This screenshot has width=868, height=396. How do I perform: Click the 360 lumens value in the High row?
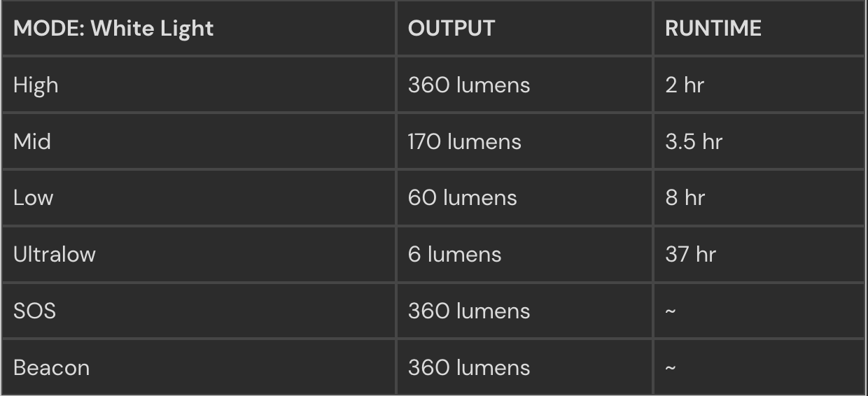(x=469, y=85)
